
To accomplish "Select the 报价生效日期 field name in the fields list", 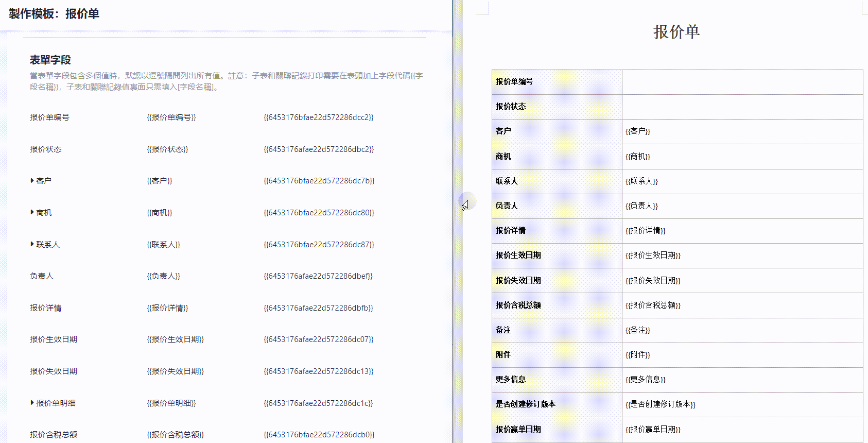I will [54, 339].
